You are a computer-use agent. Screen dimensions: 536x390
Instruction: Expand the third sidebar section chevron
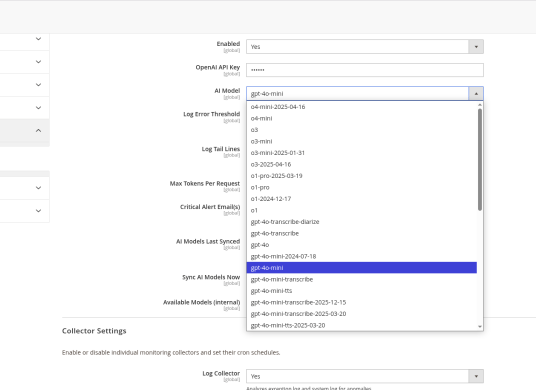point(38,85)
